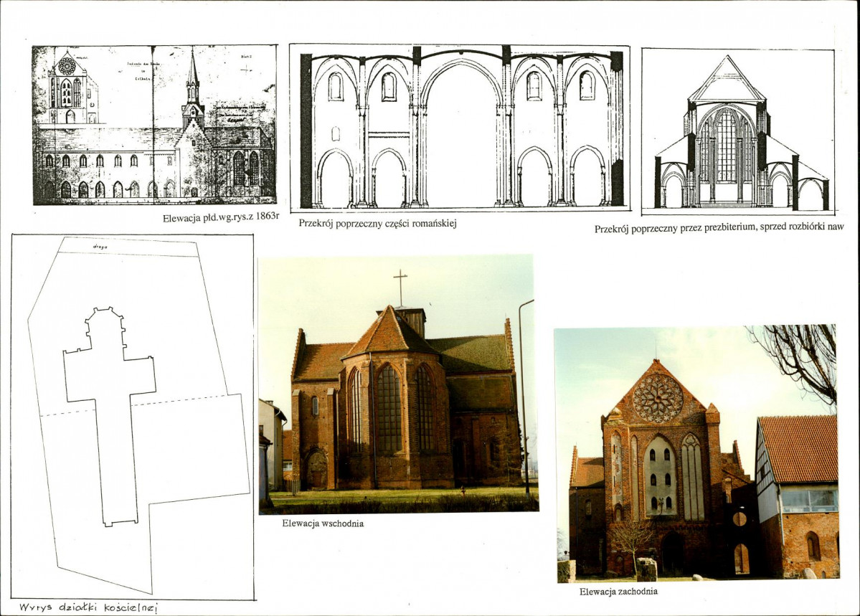
Task: Click the rose window on west facade
Action: pos(658,398)
